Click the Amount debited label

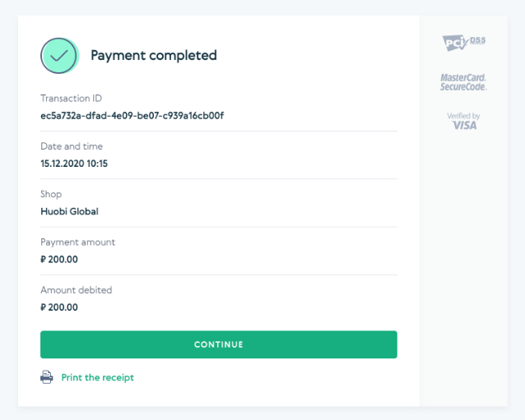coord(77,290)
